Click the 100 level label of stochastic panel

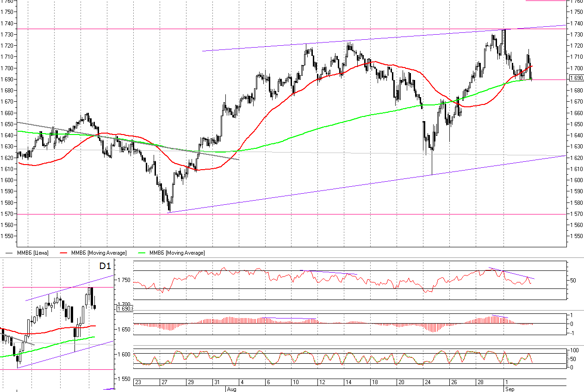point(574,350)
